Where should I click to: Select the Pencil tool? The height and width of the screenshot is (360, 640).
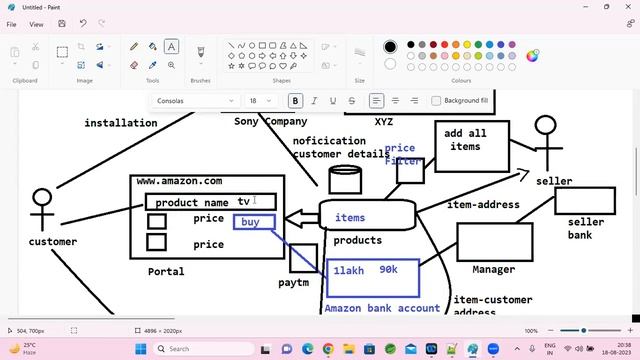pyautogui.click(x=134, y=47)
